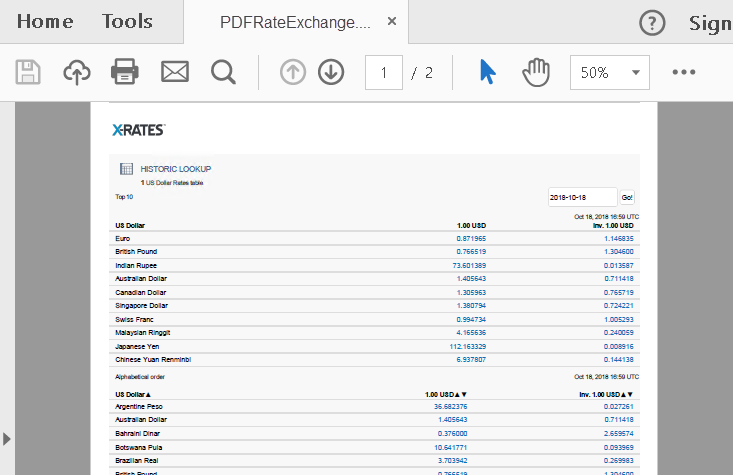Click the 2018-10-18 date field
This screenshot has height=475, width=733.
coord(582,197)
